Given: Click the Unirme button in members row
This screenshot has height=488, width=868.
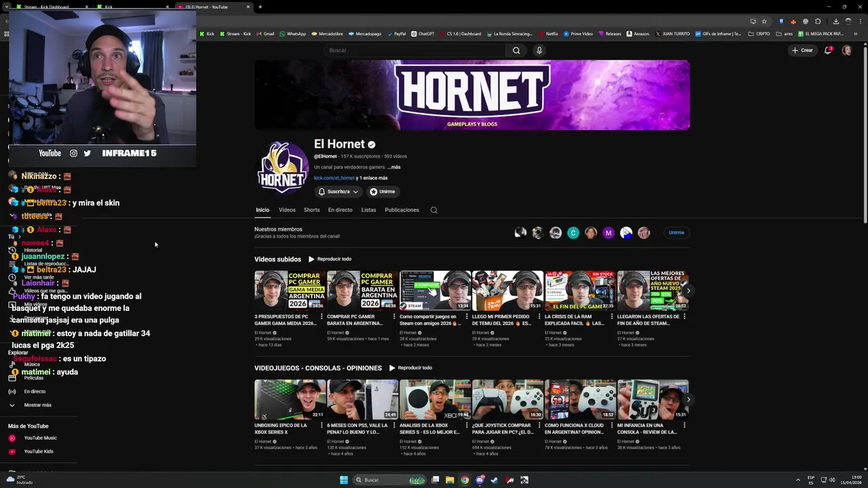Looking at the screenshot, I should [x=676, y=232].
